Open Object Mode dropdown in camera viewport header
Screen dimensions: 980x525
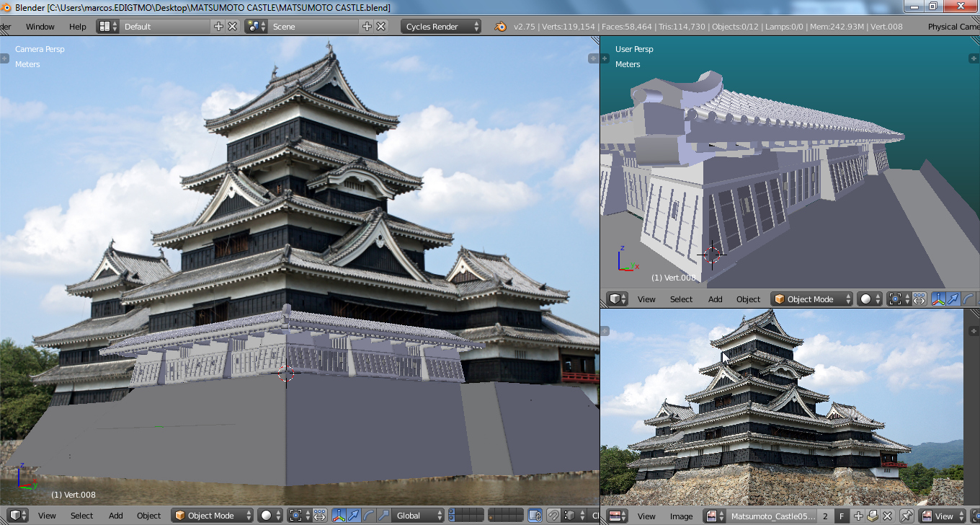pyautogui.click(x=213, y=516)
